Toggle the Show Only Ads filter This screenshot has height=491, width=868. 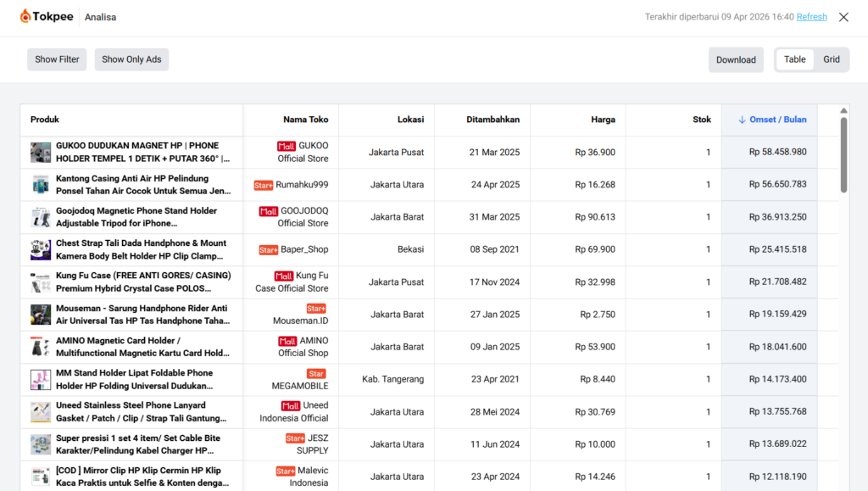[131, 59]
